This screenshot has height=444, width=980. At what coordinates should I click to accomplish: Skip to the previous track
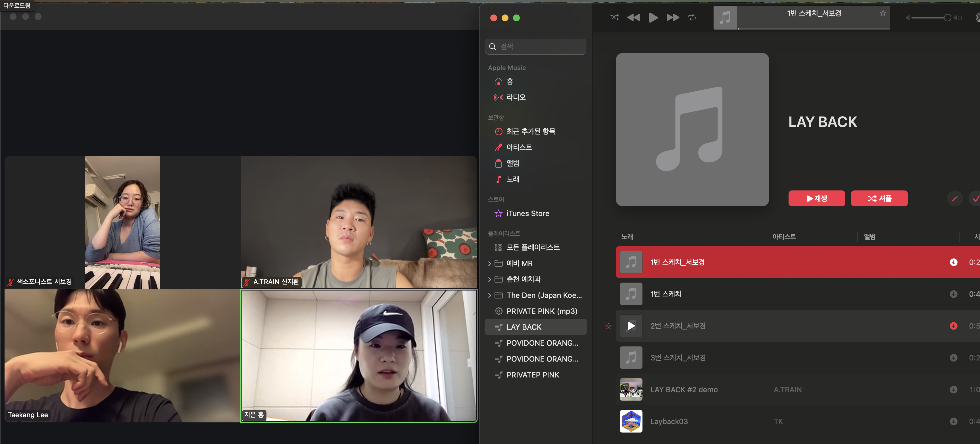[633, 18]
